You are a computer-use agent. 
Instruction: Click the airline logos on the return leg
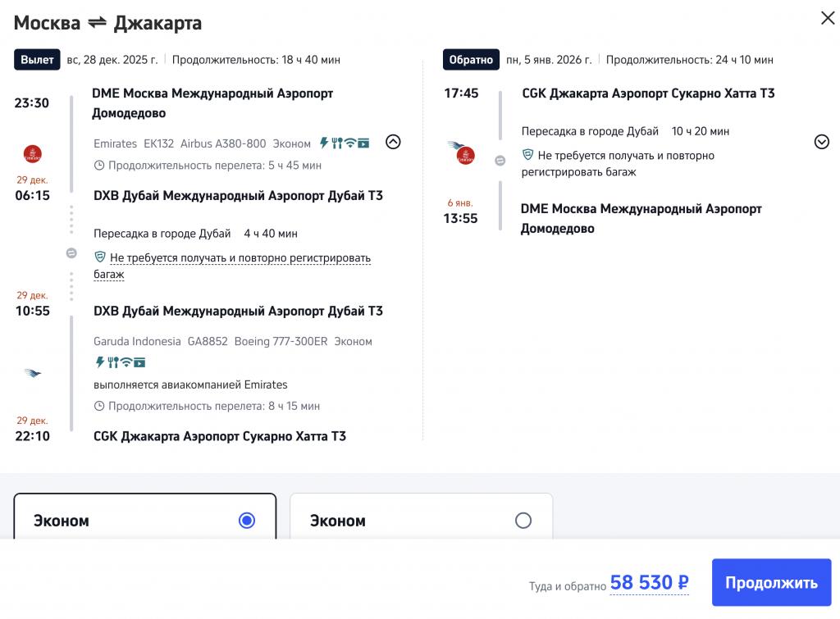tap(461, 152)
